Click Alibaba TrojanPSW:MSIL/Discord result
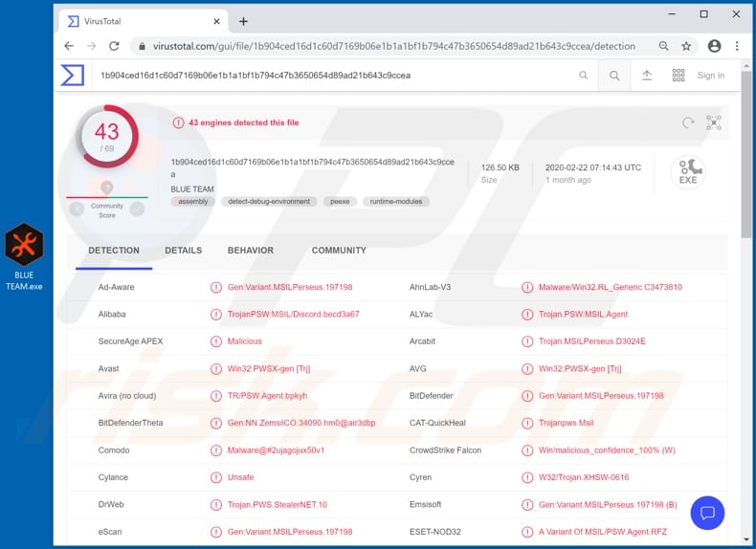 (x=293, y=315)
